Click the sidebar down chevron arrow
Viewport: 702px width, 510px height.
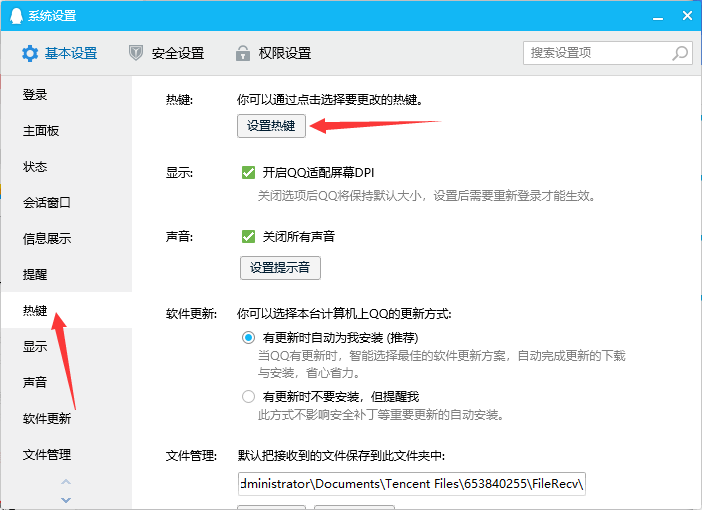tap(66, 500)
